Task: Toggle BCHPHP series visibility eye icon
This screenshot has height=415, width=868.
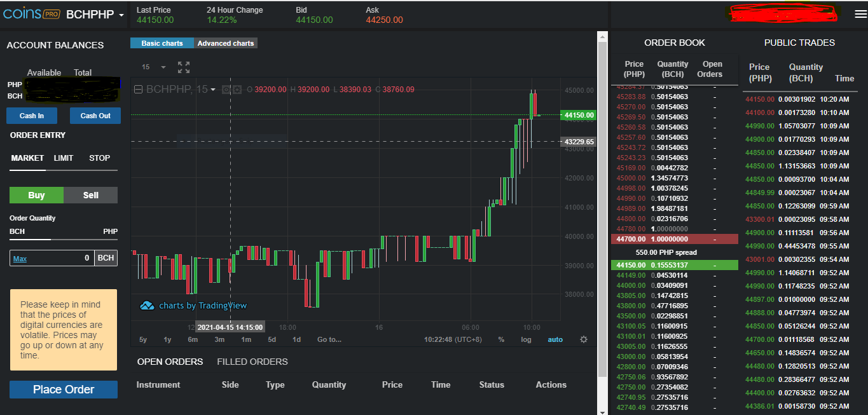Action: (226, 90)
